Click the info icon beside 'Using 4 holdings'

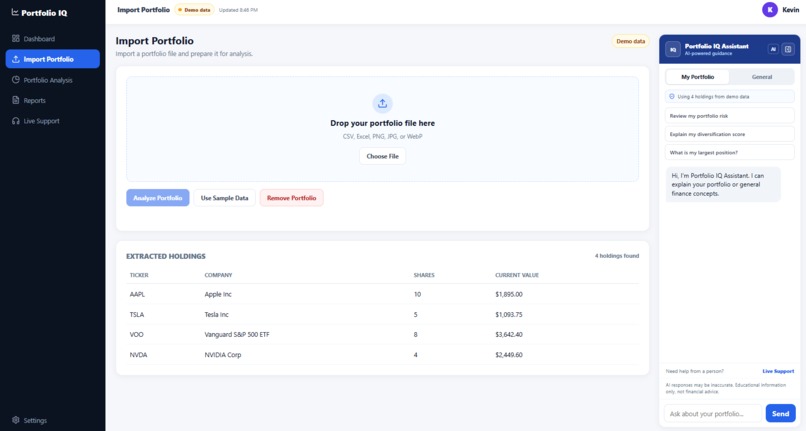pyautogui.click(x=672, y=96)
